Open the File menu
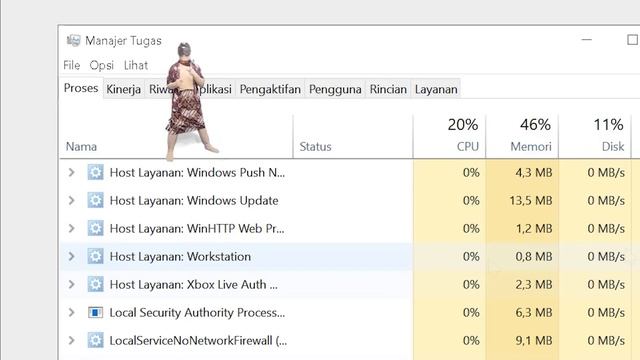640x360 pixels. [x=71, y=65]
